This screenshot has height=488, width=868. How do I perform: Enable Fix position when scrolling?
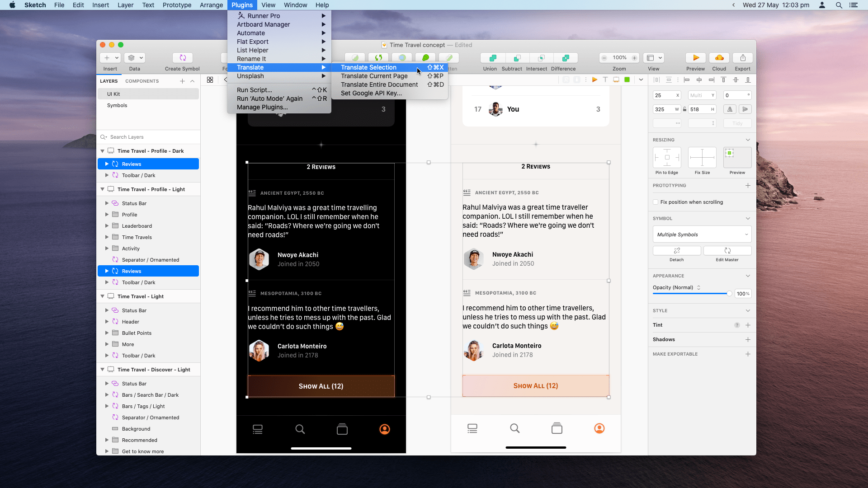656,202
